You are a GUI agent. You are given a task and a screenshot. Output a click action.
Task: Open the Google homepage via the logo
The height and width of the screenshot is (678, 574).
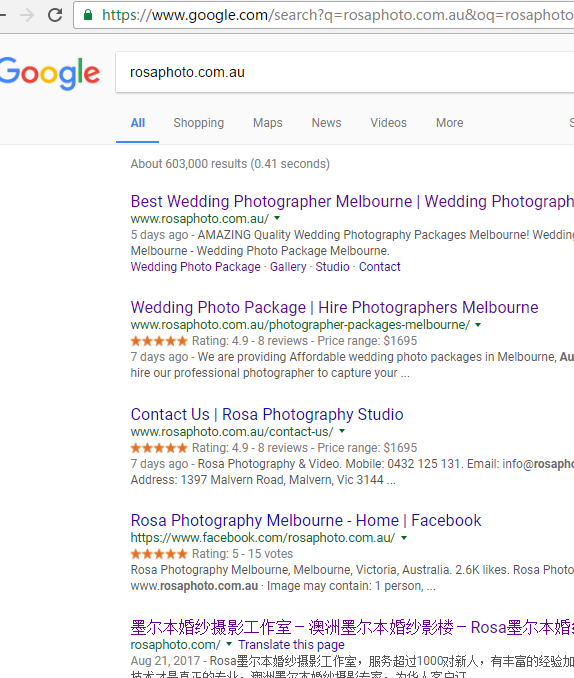click(50, 73)
